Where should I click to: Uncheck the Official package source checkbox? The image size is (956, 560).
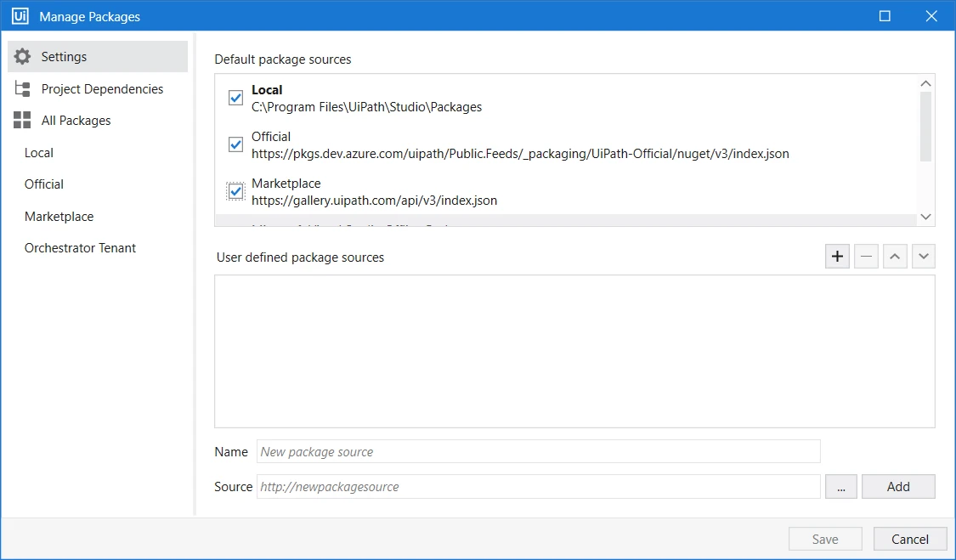point(236,144)
